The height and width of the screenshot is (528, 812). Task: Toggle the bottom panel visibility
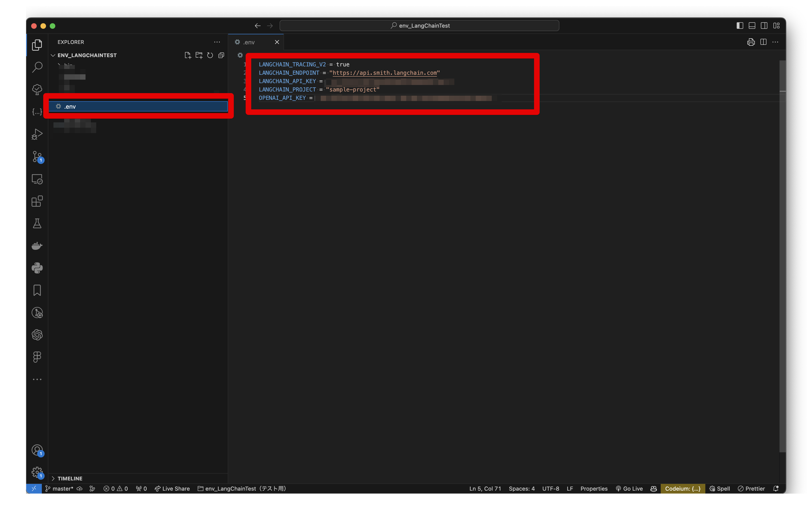tap(752, 26)
